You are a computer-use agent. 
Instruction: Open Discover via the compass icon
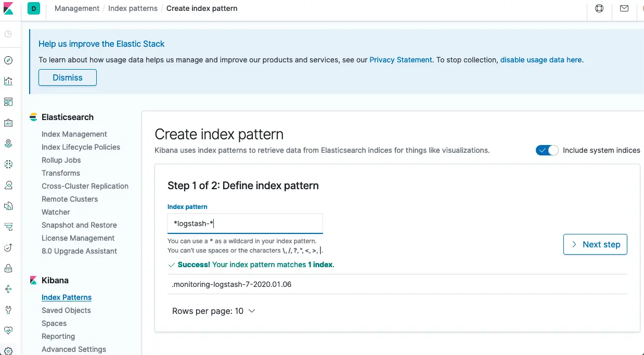8,60
